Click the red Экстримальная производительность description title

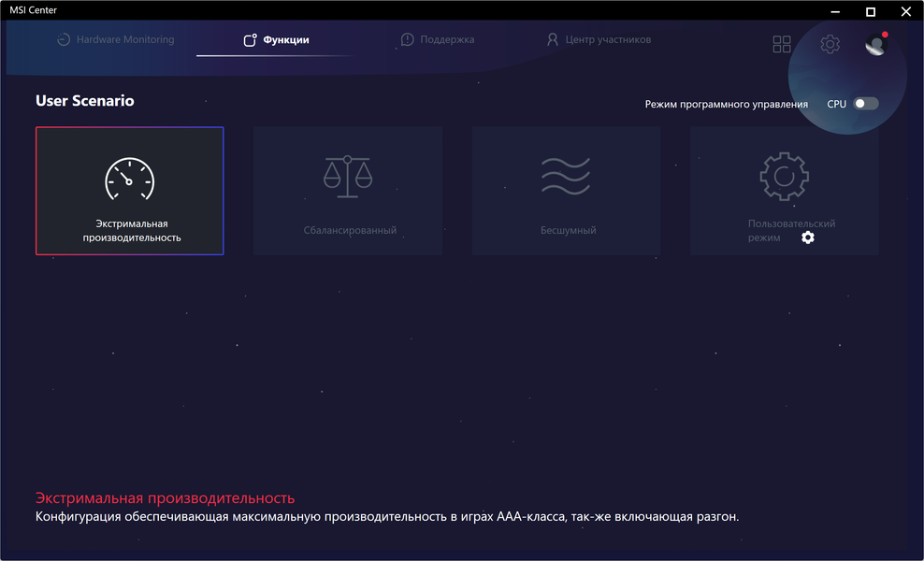click(165, 498)
